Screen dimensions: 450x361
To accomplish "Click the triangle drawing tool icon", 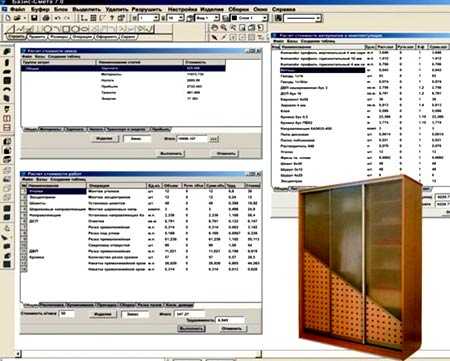I will [11, 29].
